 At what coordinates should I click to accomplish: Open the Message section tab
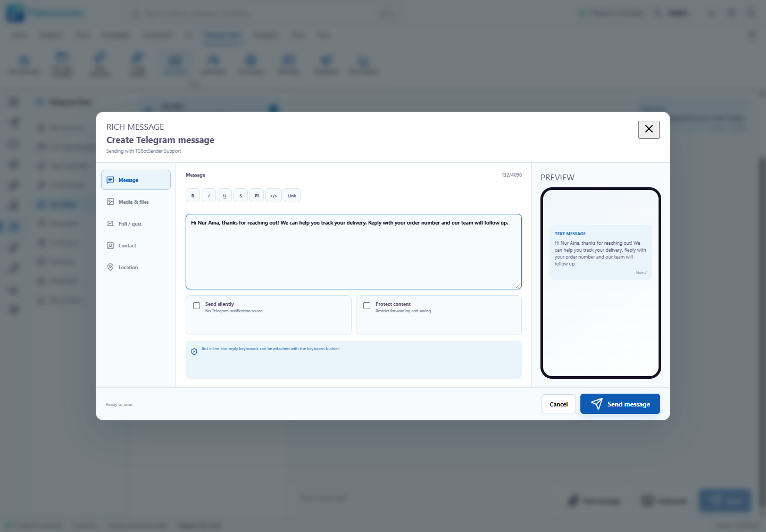pyautogui.click(x=136, y=180)
